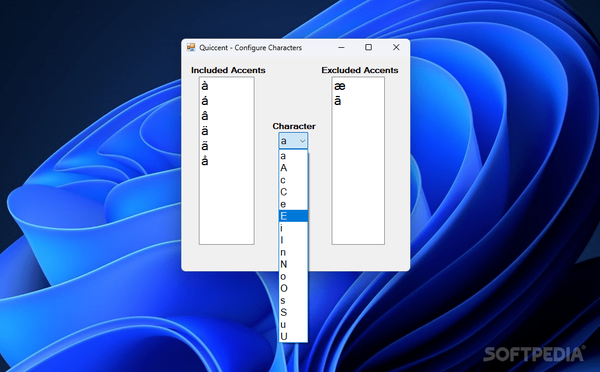
Task: Choose lowercase c from the character list
Action: point(293,180)
